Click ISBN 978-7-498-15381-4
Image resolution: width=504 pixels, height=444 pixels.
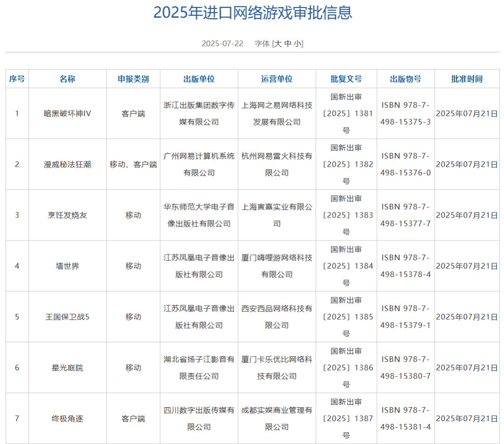406,418
